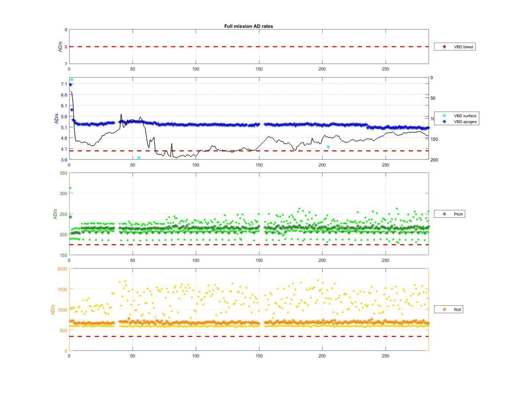Click the 'Full mission AD rates' title

(248, 26)
